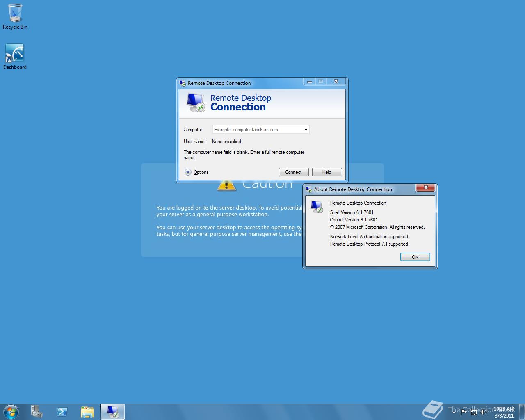Open the Computer combo box dropdown arrow

[306, 130]
